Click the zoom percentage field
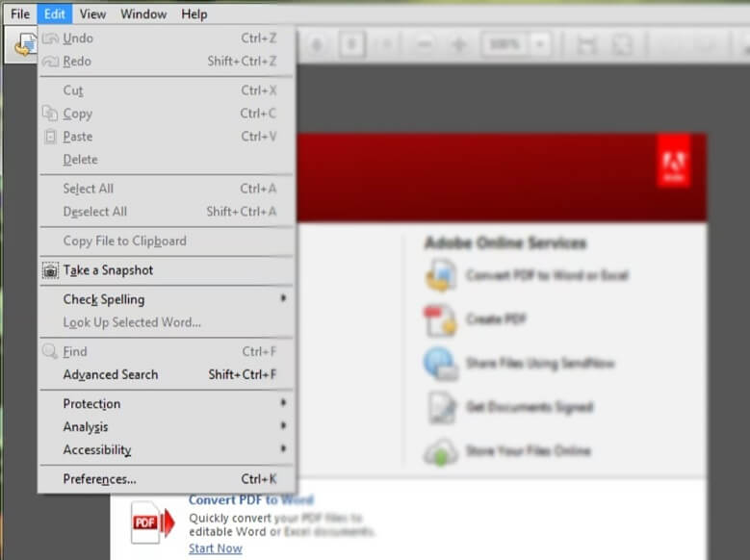Viewport: 750px width, 560px height. [x=505, y=45]
